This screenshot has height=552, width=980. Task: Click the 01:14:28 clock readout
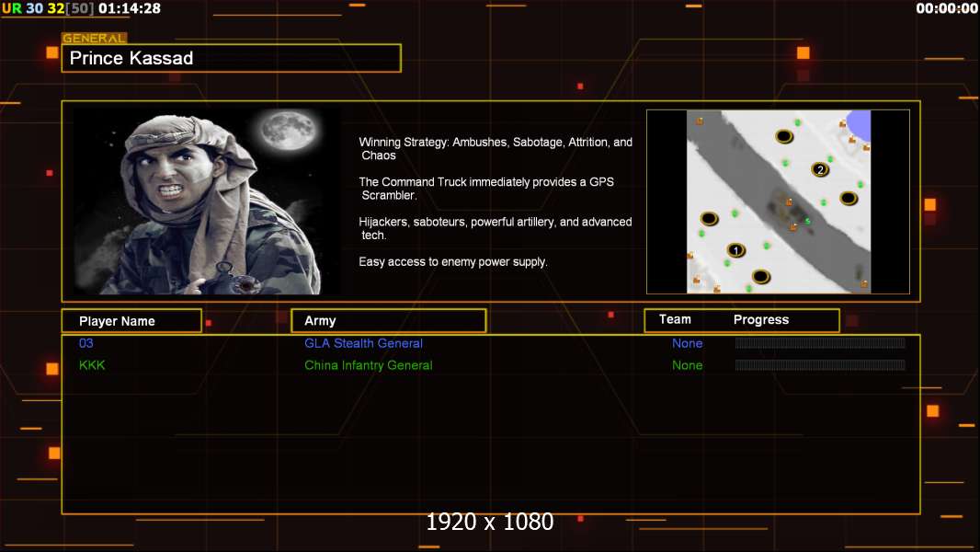(130, 8)
